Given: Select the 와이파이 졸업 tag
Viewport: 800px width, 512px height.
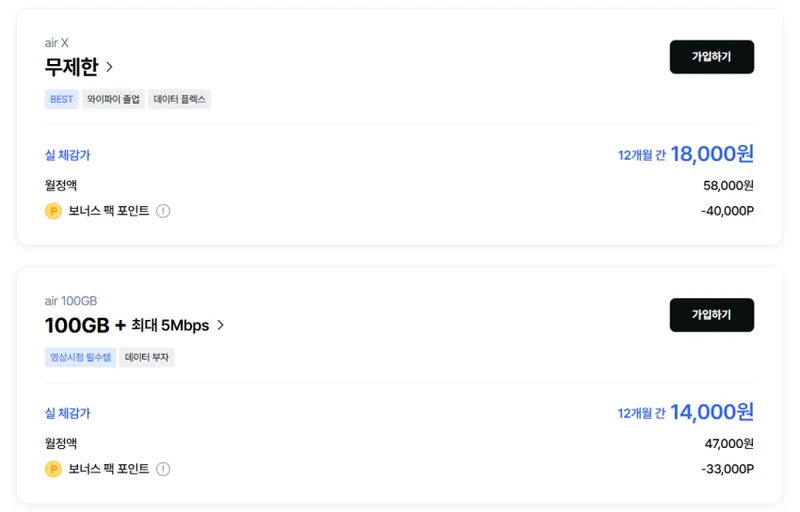Looking at the screenshot, I should [113, 99].
